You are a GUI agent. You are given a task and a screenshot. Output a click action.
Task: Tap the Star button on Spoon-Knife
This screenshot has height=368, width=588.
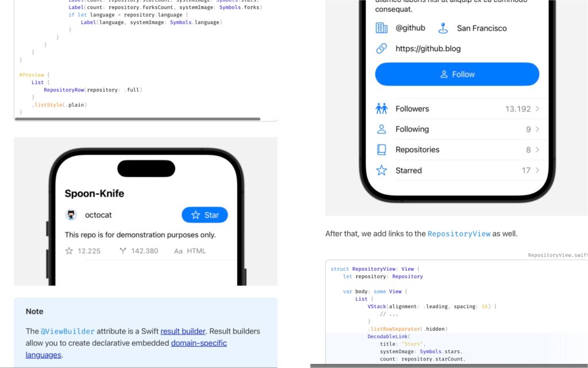coord(205,215)
